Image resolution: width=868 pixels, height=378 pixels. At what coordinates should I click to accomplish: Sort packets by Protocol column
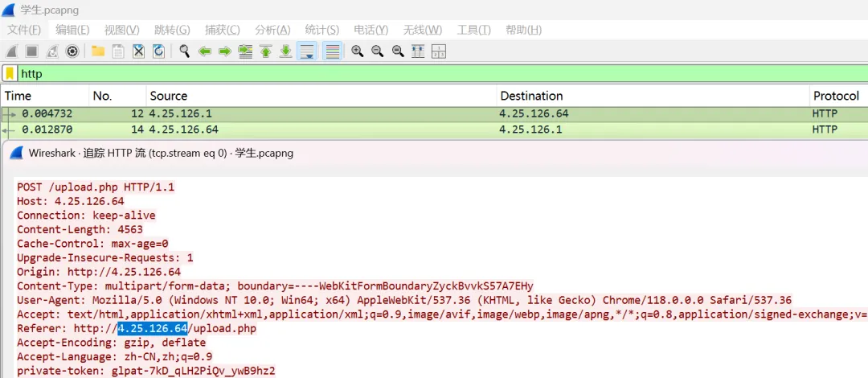click(x=838, y=96)
